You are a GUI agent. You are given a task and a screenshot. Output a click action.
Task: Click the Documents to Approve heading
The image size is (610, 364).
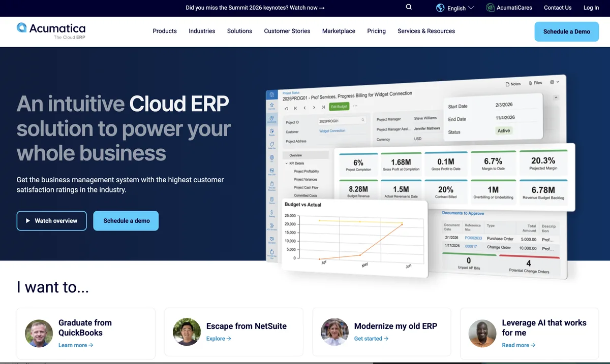click(463, 213)
